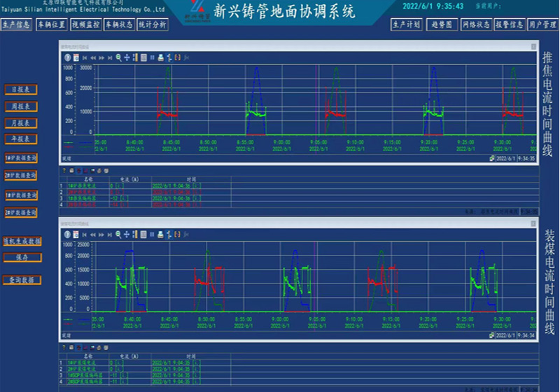Viewport: 560px width, 392px height.
Task: Click the 保存 save button
Action: coord(22,258)
